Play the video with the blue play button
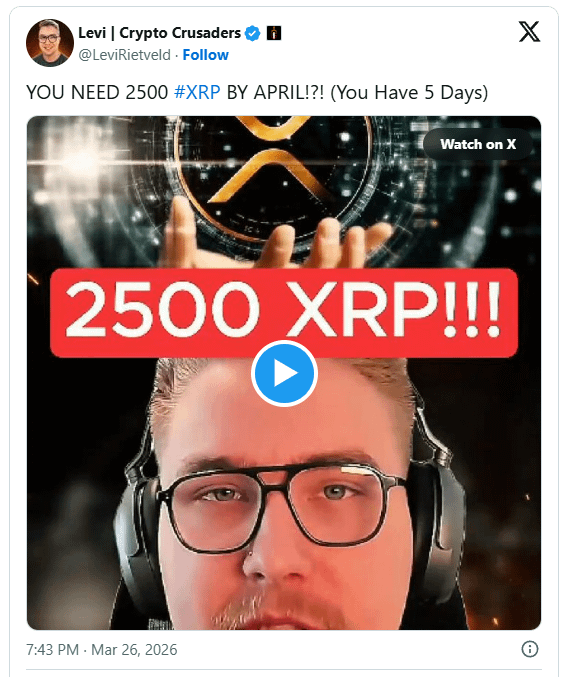565x677 pixels. pyautogui.click(x=284, y=373)
